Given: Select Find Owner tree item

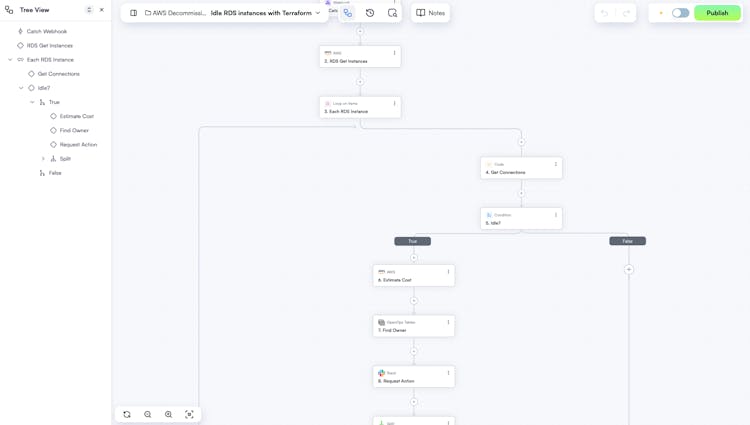Looking at the screenshot, I should 74,130.
